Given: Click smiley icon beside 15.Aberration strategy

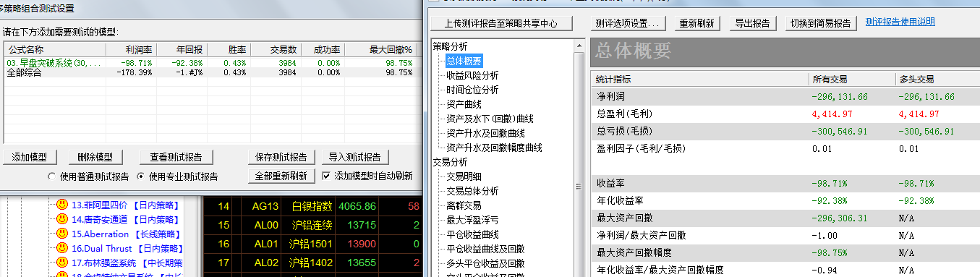Looking at the screenshot, I should click(63, 234).
